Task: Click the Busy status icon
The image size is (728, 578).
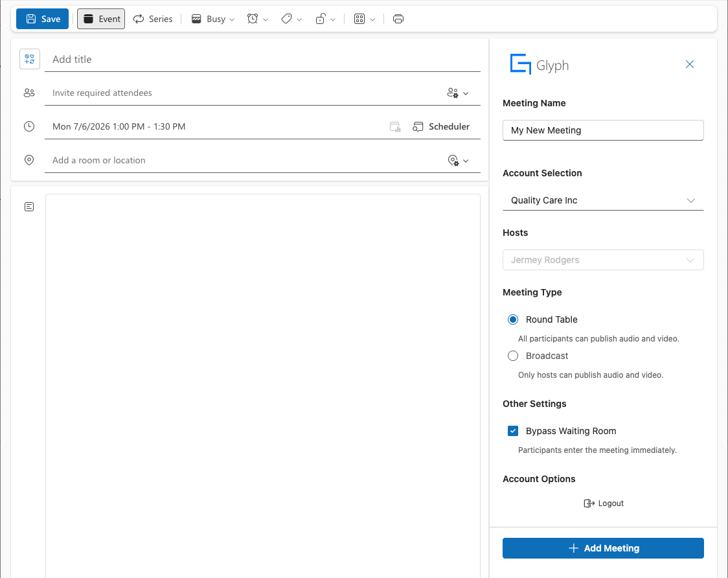Action: tap(196, 19)
